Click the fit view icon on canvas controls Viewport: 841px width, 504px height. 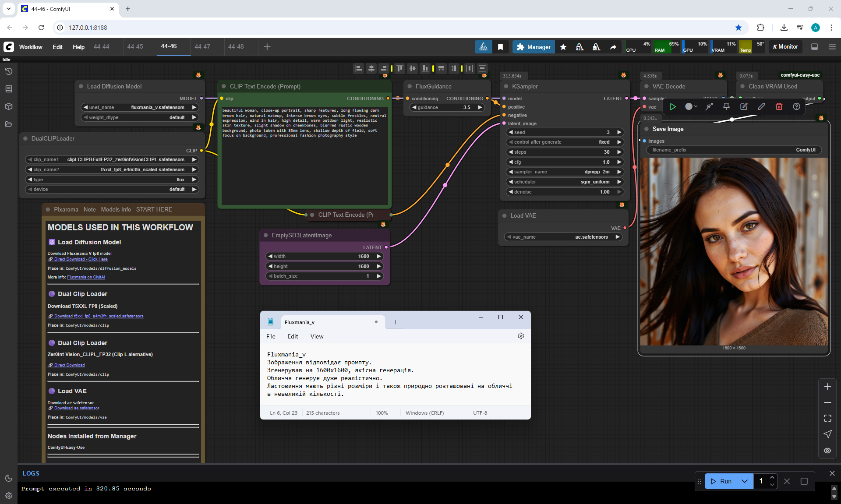[827, 418]
